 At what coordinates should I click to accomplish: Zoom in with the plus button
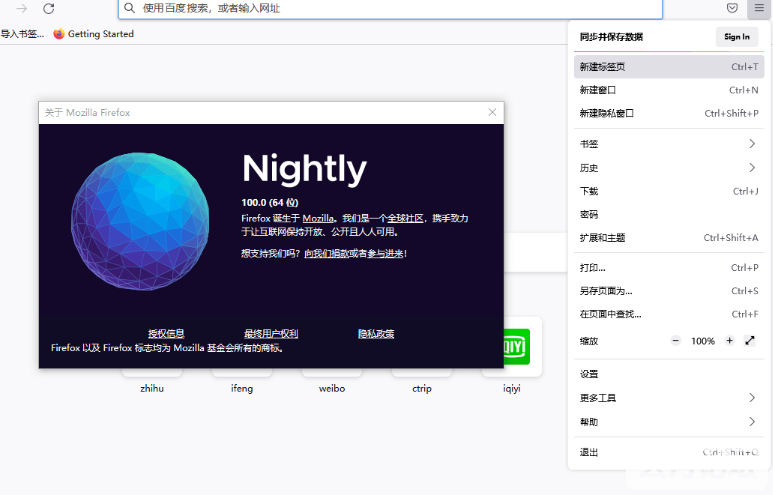(730, 341)
